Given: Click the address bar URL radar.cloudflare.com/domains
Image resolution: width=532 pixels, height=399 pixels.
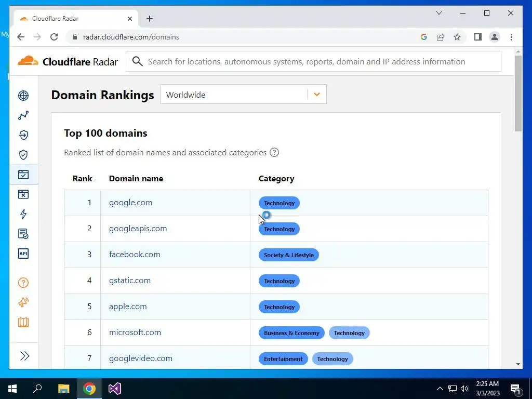Looking at the screenshot, I should pyautogui.click(x=131, y=37).
